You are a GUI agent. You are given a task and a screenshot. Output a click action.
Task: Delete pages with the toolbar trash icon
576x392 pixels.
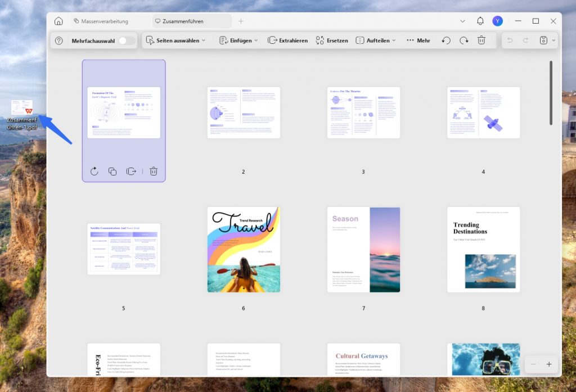481,40
